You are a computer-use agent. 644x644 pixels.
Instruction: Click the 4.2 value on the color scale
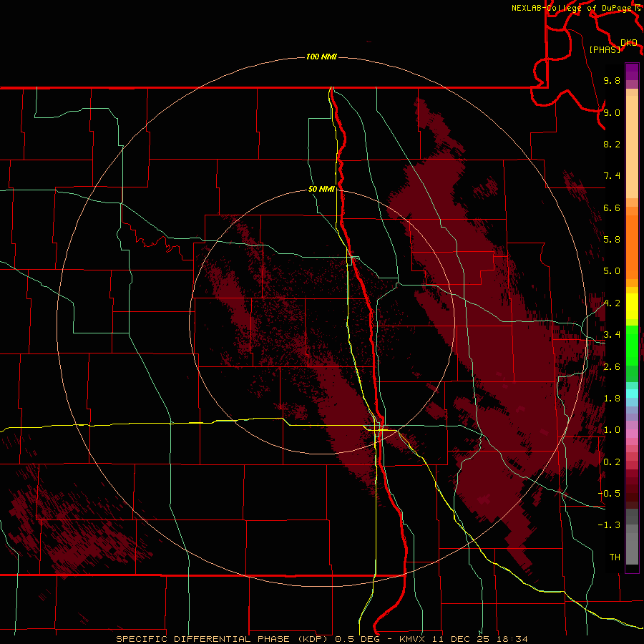coord(612,303)
